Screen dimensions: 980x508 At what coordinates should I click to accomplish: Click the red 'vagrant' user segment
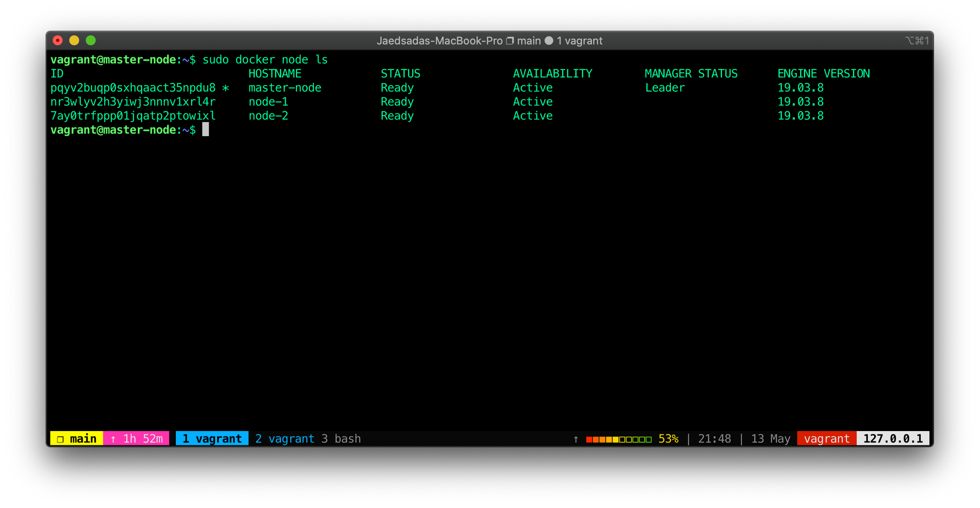tap(827, 438)
